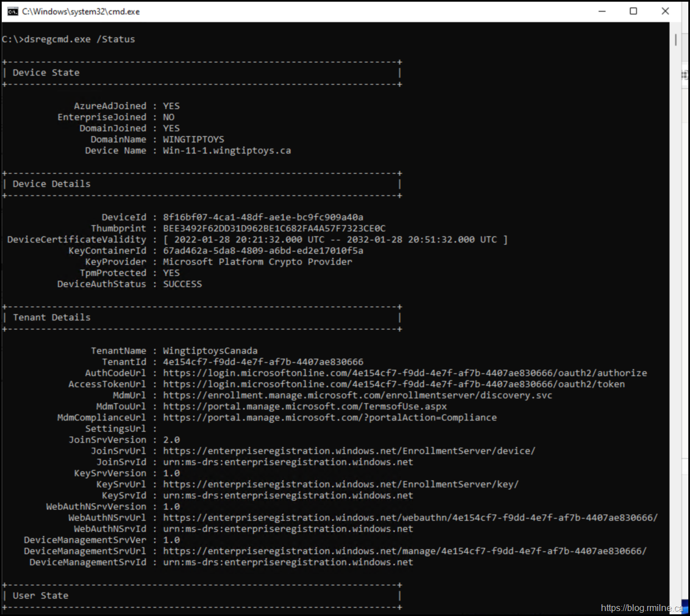Click the MdmComplianceUrl portal URL
Image resolution: width=690 pixels, height=616 pixels.
point(329,418)
